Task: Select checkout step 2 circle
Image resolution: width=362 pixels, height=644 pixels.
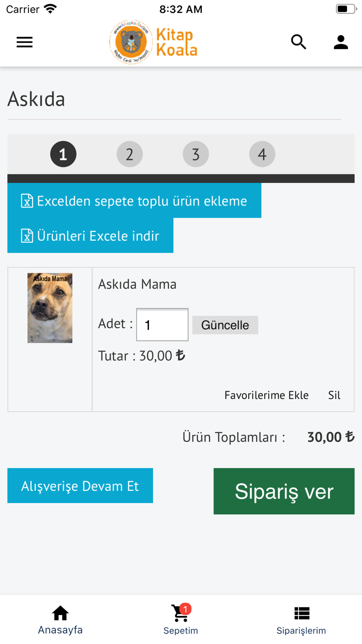Action: pos(129,154)
